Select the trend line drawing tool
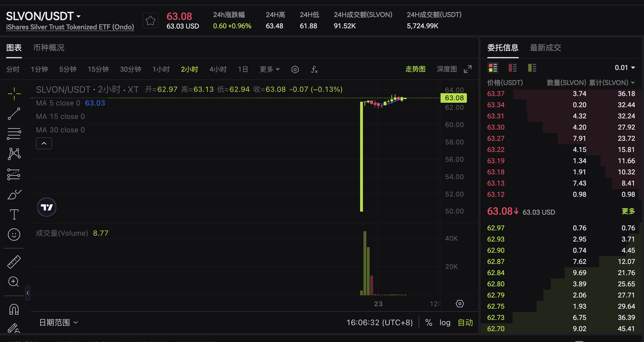The image size is (644, 342). tap(14, 114)
